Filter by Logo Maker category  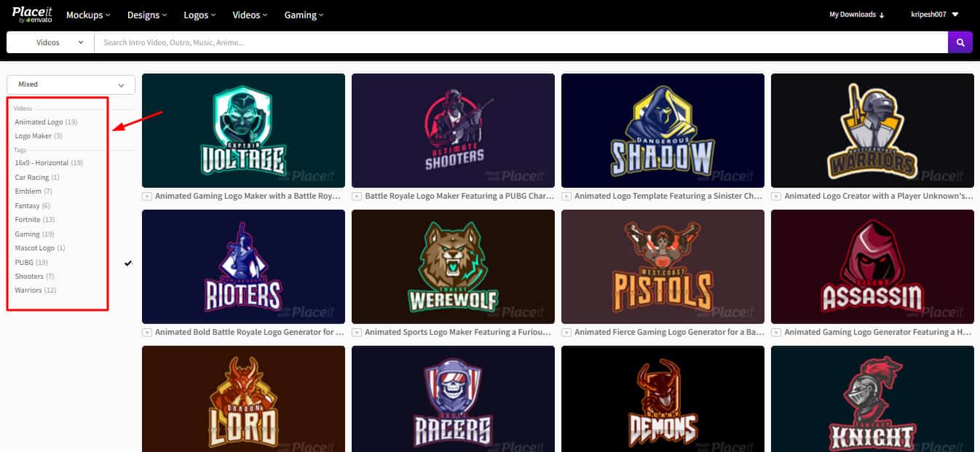(x=39, y=136)
